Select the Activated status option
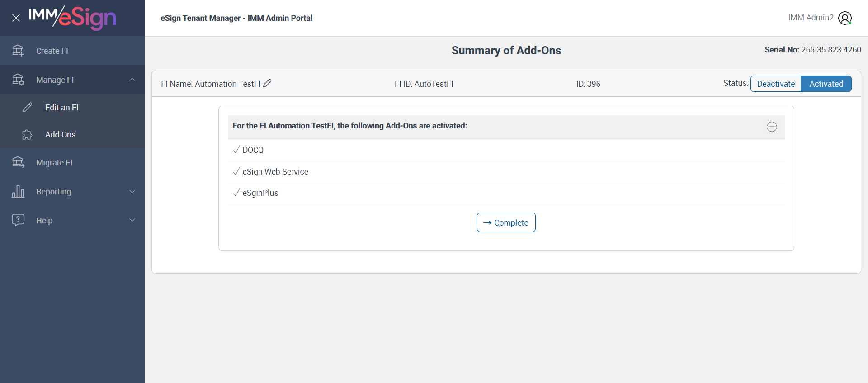This screenshot has width=868, height=383. pos(826,84)
